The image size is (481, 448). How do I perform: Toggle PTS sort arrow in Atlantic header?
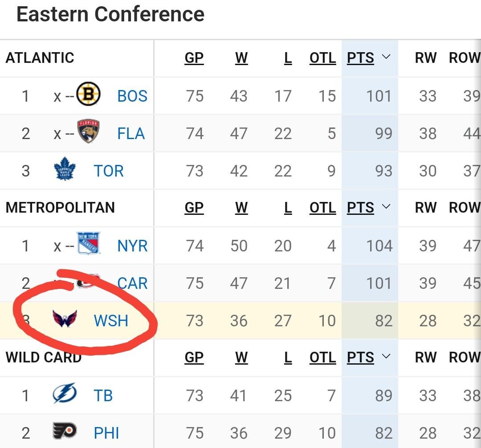(386, 57)
